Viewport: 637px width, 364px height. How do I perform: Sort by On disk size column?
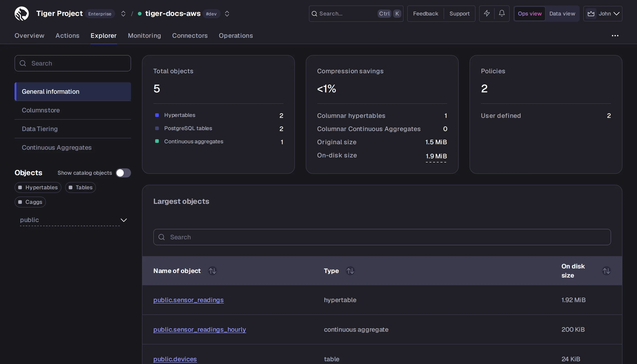click(606, 271)
